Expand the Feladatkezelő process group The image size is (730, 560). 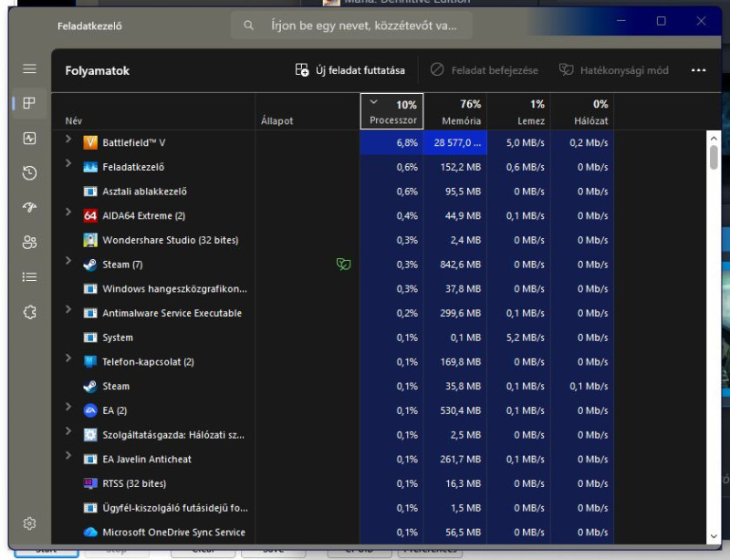pos(68,163)
